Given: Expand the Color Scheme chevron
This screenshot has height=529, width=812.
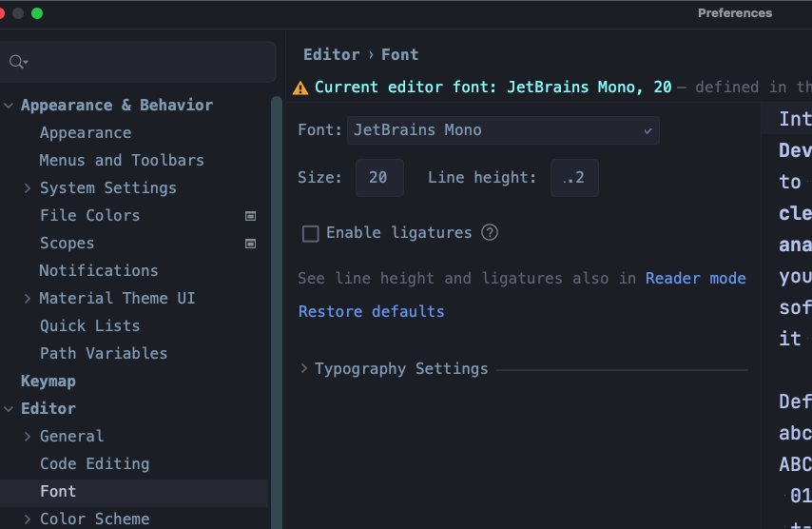Looking at the screenshot, I should (x=28, y=519).
